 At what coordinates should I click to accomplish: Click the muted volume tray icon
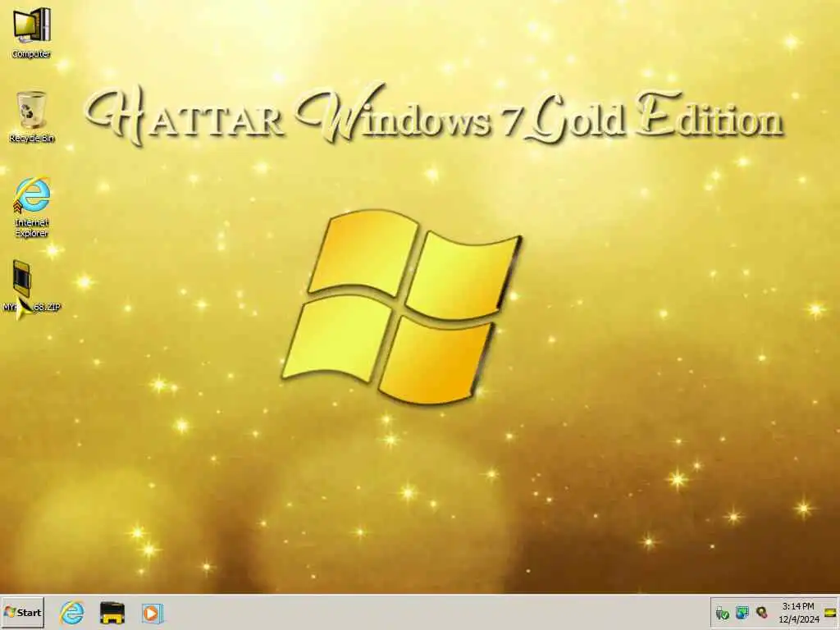(761, 612)
